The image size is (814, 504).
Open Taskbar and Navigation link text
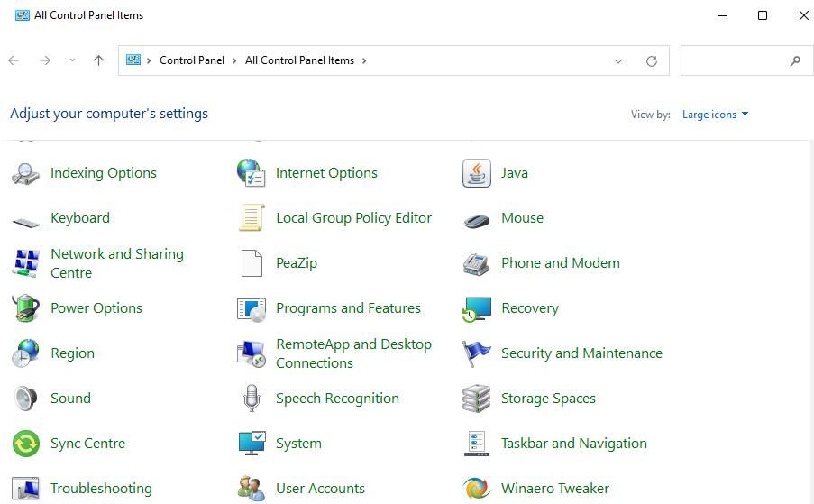[x=573, y=444]
